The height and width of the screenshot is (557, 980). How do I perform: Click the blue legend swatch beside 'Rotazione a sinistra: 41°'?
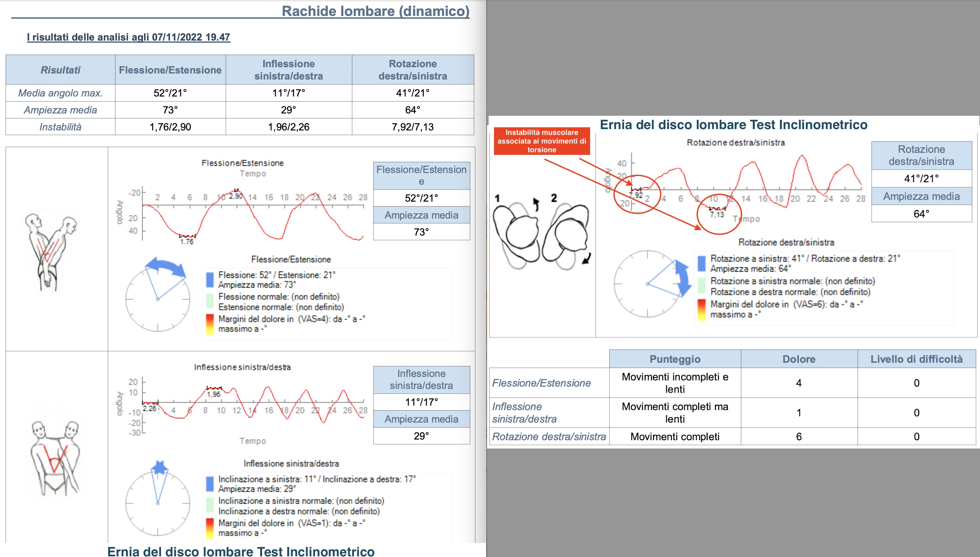pyautogui.click(x=702, y=263)
